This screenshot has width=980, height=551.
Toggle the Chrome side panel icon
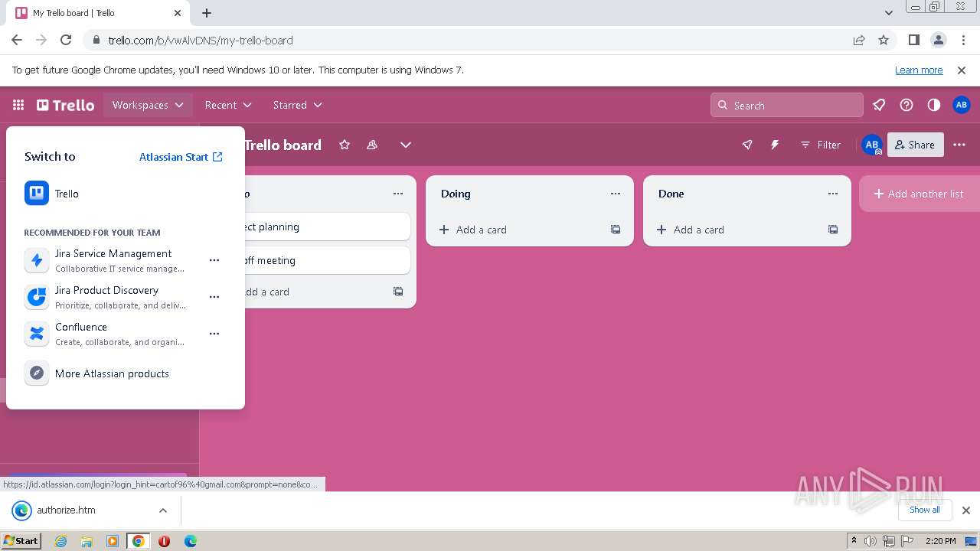(x=914, y=40)
